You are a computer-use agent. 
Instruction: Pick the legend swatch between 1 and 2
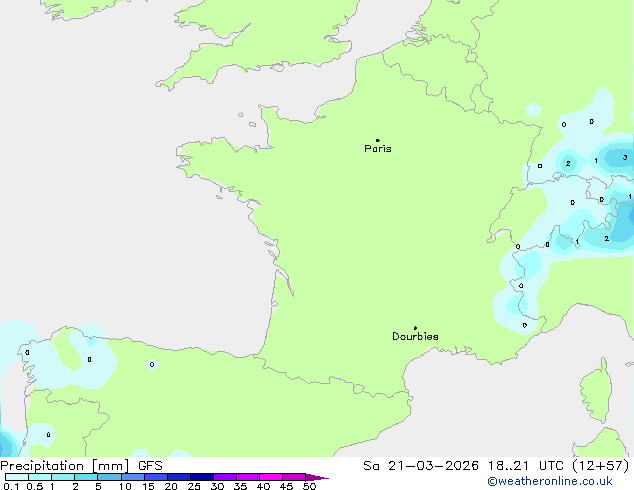pyautogui.click(x=63, y=477)
